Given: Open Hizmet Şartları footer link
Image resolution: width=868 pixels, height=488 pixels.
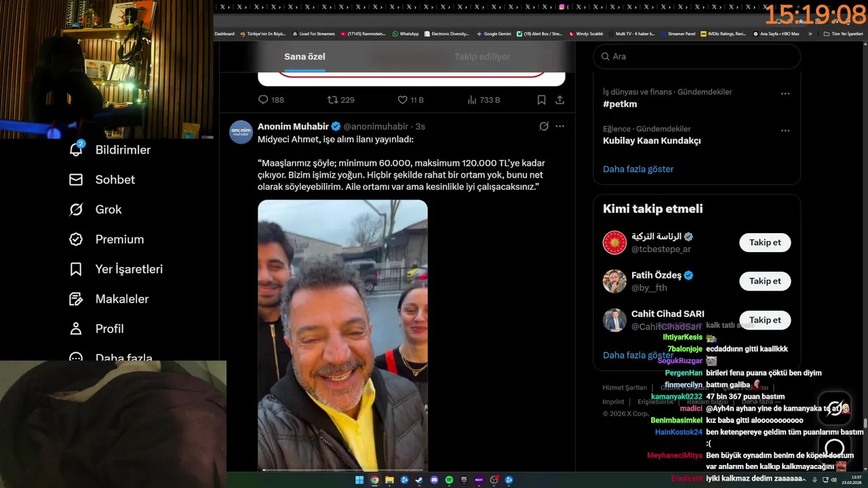Looking at the screenshot, I should point(625,388).
